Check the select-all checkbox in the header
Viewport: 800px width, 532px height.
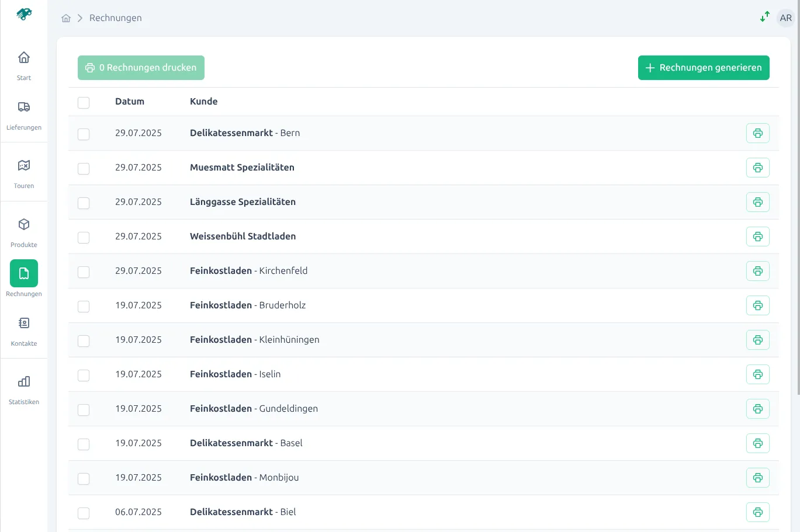[x=84, y=102]
